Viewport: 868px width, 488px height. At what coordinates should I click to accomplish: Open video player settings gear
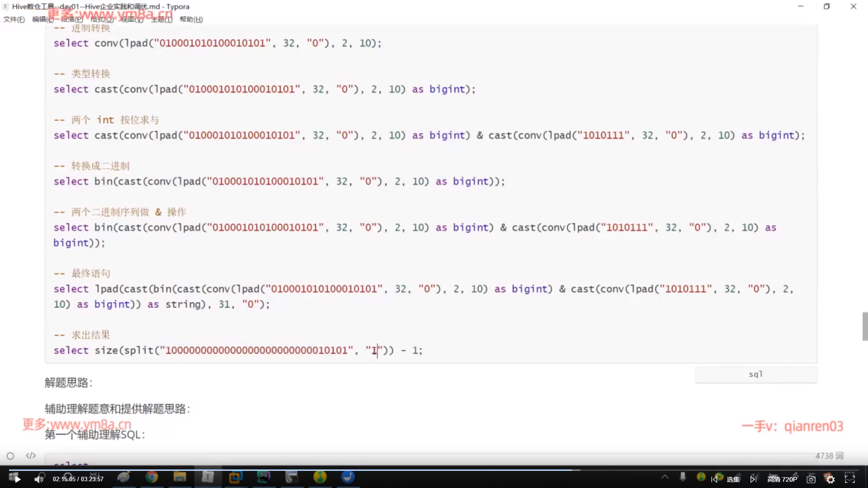(x=830, y=479)
